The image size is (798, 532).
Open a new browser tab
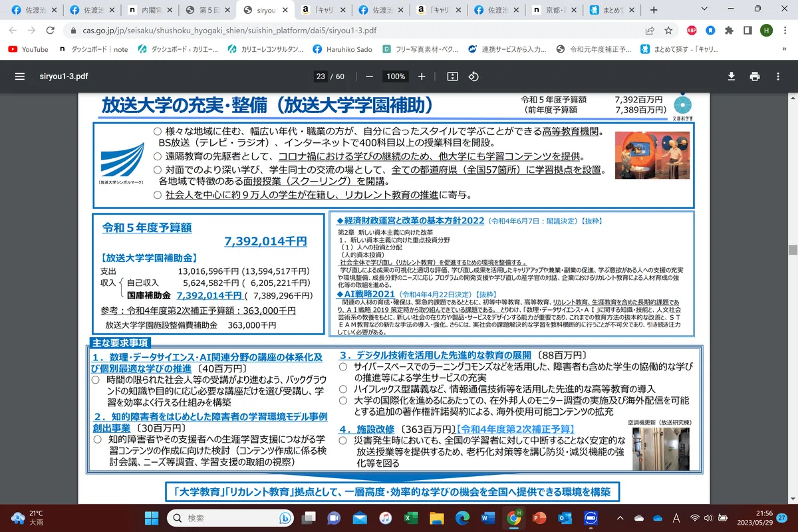(x=654, y=10)
